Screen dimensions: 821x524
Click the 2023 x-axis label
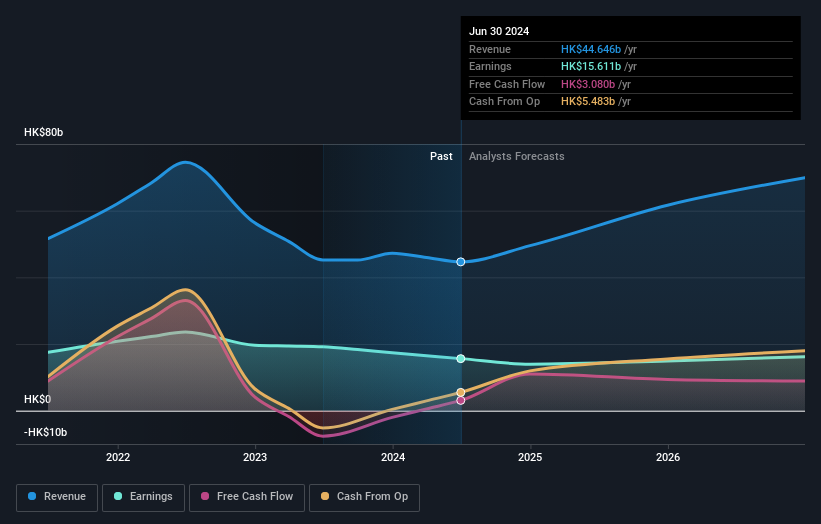255,457
